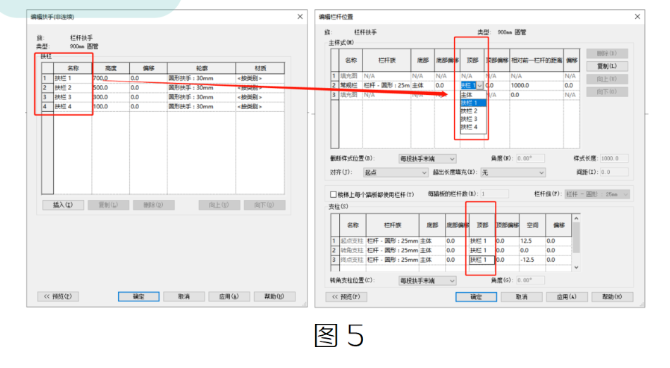The height and width of the screenshot is (368, 670).
Task: Click 插入 button in edit rails dialog
Action: [x=63, y=205]
